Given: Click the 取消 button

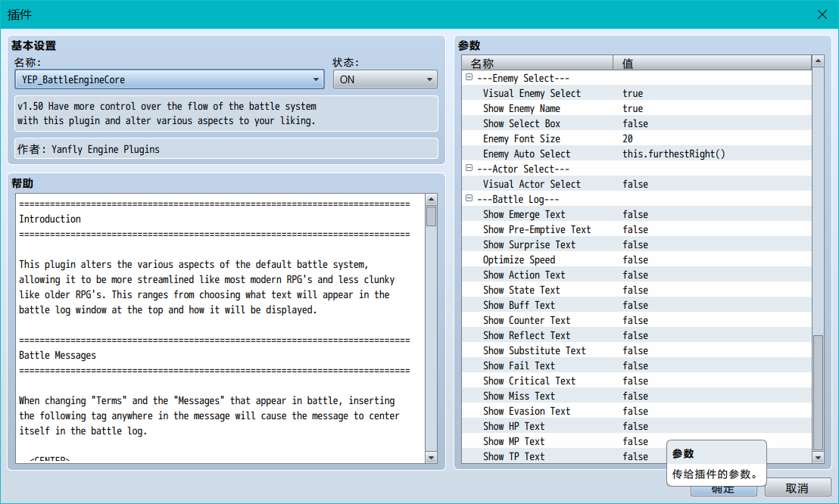Looking at the screenshot, I should (797, 488).
